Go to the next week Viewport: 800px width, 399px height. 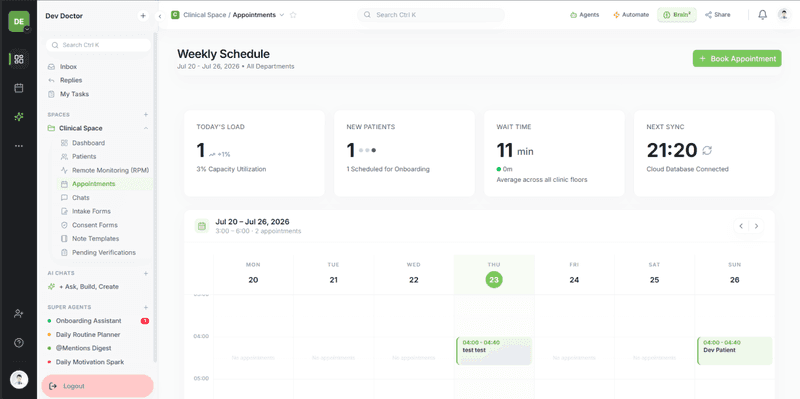[x=757, y=226]
